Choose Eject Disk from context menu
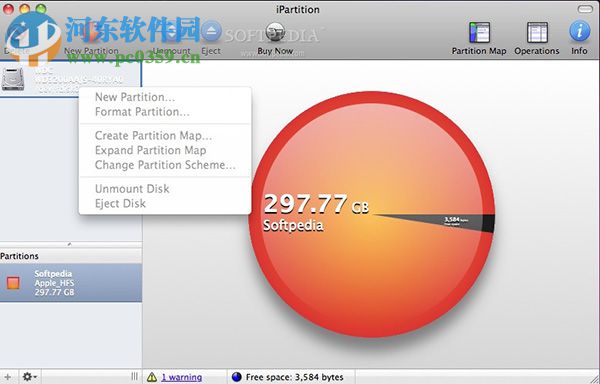Screen dimensions: 600x384 [x=120, y=204]
